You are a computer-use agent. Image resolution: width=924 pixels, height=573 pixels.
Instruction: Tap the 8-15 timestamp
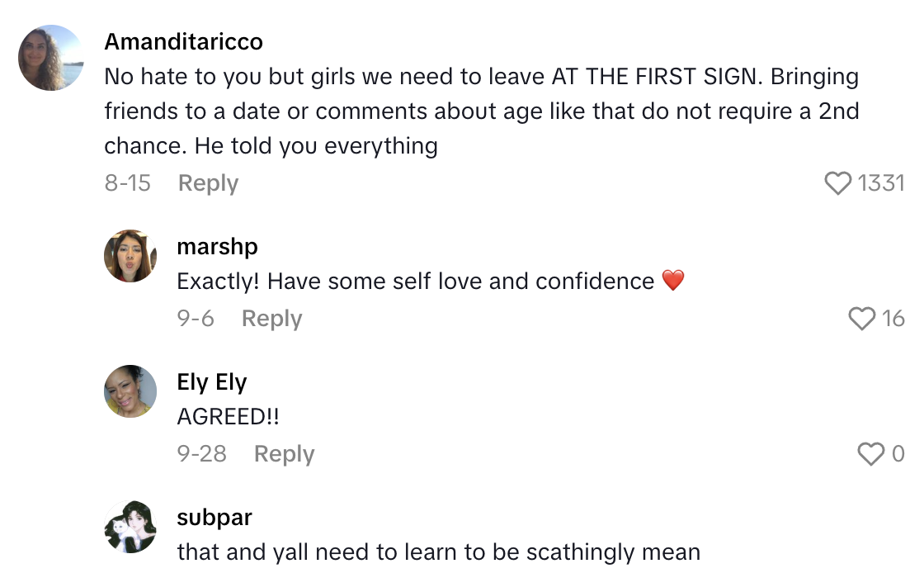(x=128, y=182)
